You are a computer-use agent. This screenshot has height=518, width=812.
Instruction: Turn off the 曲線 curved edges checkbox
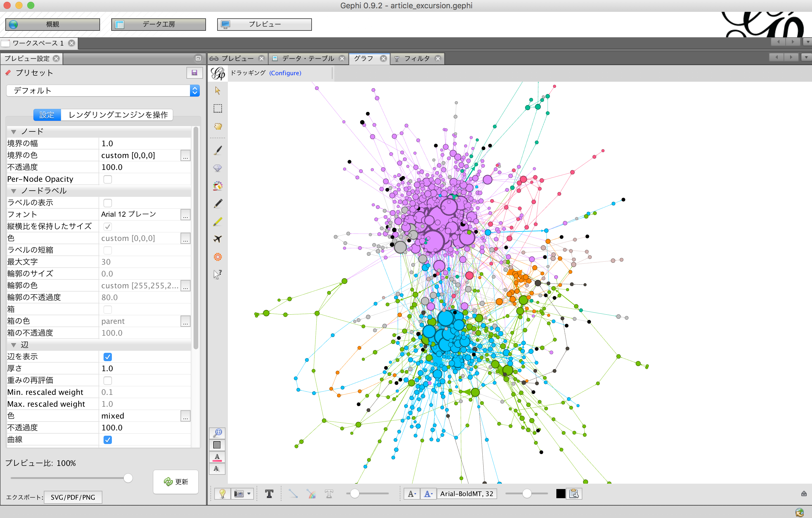tap(108, 440)
